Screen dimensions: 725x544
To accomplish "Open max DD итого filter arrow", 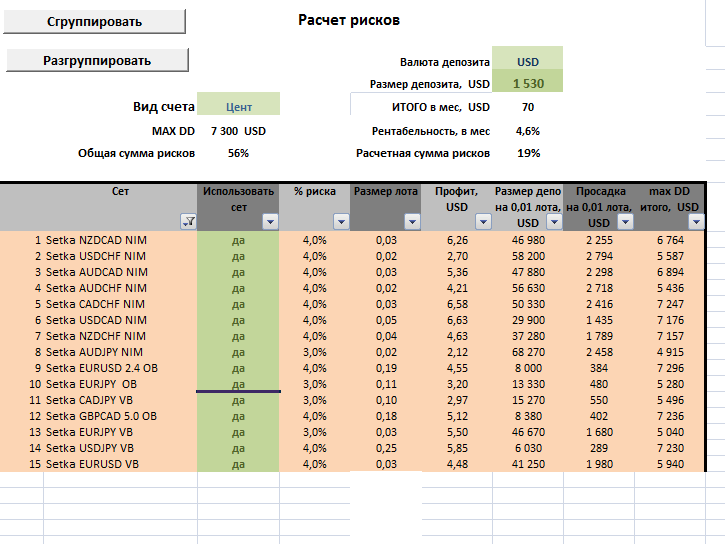I will click(696, 222).
